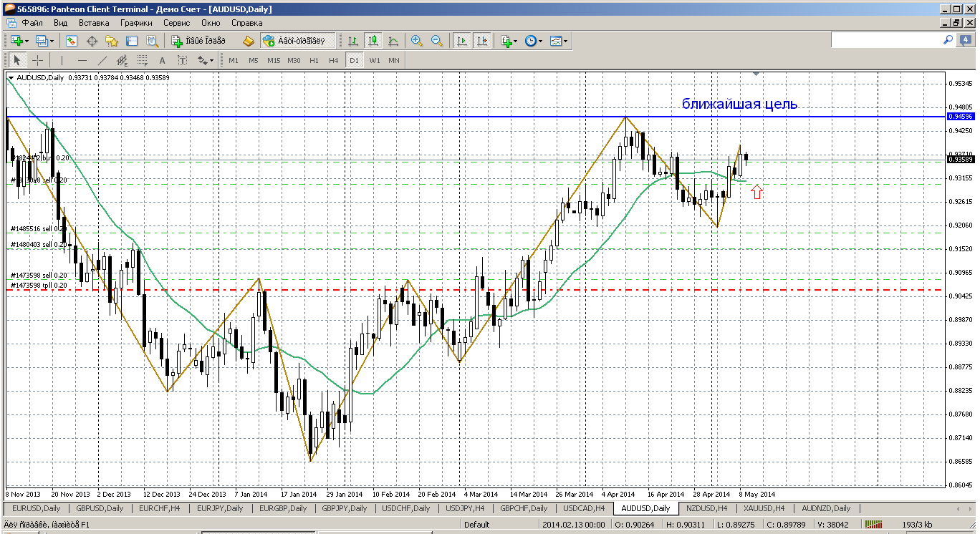Open the Файл menu
980x534 pixels.
pyautogui.click(x=32, y=23)
